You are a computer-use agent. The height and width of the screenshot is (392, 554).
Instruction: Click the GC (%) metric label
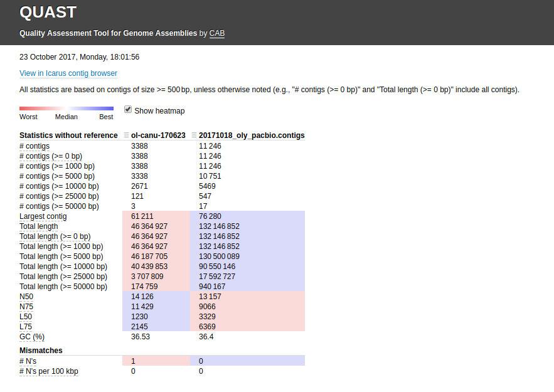tap(32, 337)
